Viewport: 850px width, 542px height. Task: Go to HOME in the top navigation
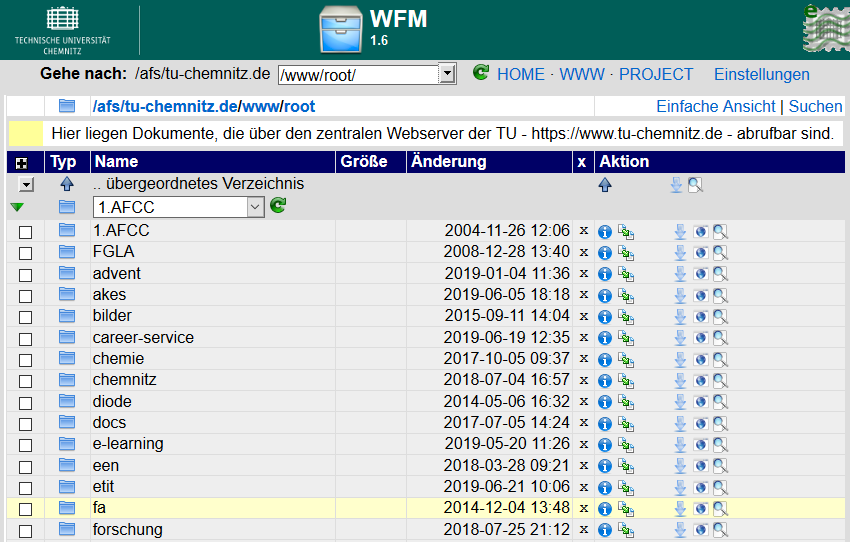click(x=521, y=75)
